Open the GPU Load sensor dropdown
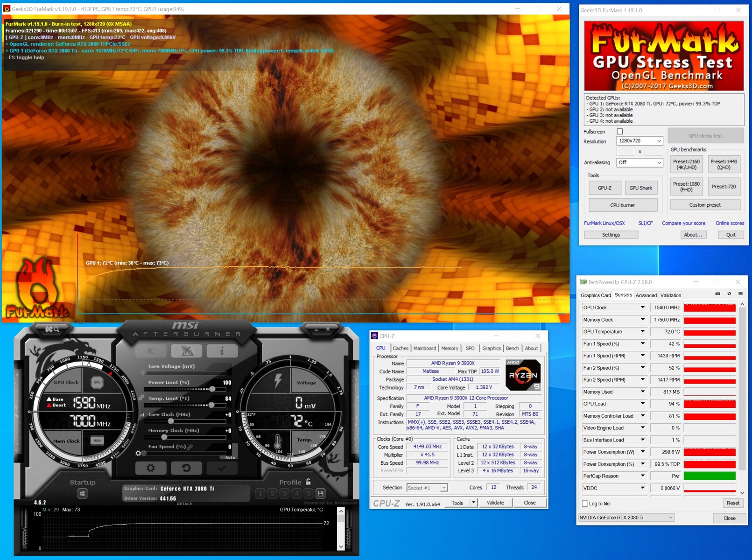752x560 pixels. (x=642, y=404)
